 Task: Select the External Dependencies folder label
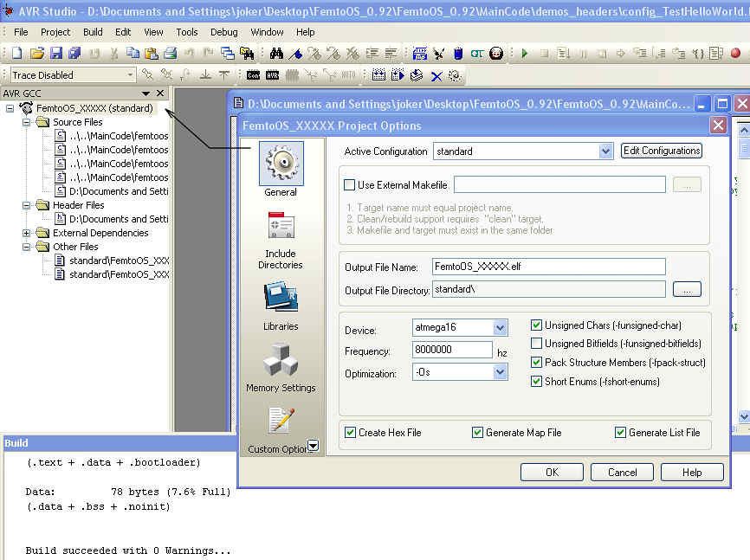tap(100, 233)
